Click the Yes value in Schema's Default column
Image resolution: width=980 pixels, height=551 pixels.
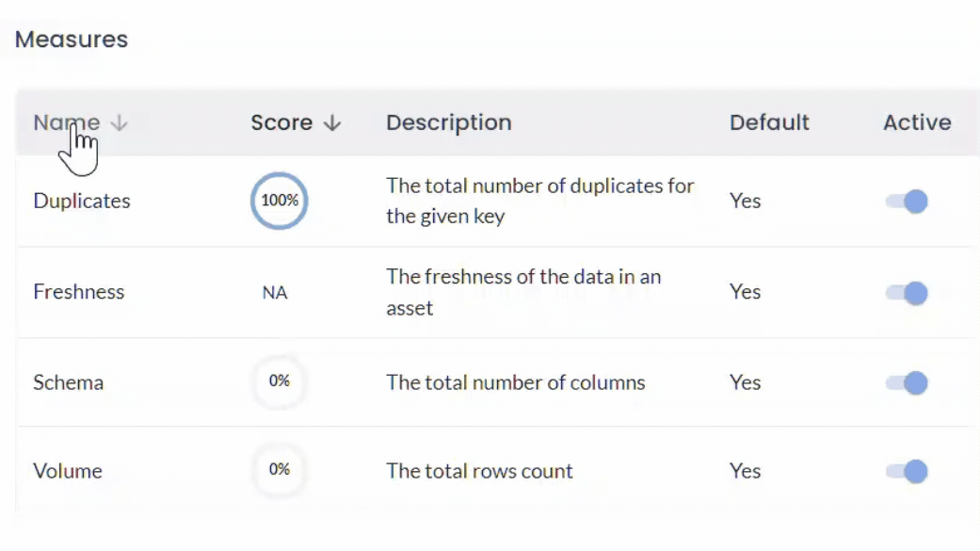pos(745,382)
